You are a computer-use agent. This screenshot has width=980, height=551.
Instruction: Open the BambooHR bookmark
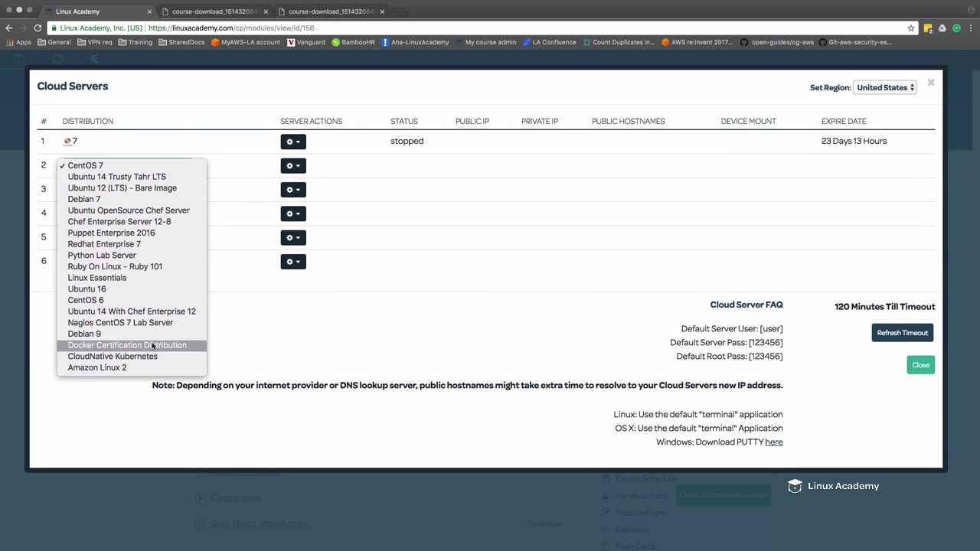(353, 42)
